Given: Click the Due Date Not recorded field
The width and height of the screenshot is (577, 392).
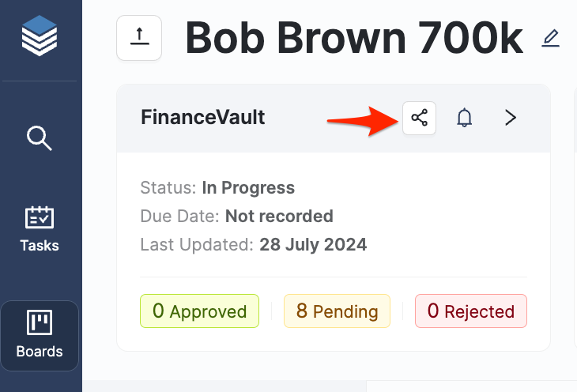Looking at the screenshot, I should [x=279, y=216].
